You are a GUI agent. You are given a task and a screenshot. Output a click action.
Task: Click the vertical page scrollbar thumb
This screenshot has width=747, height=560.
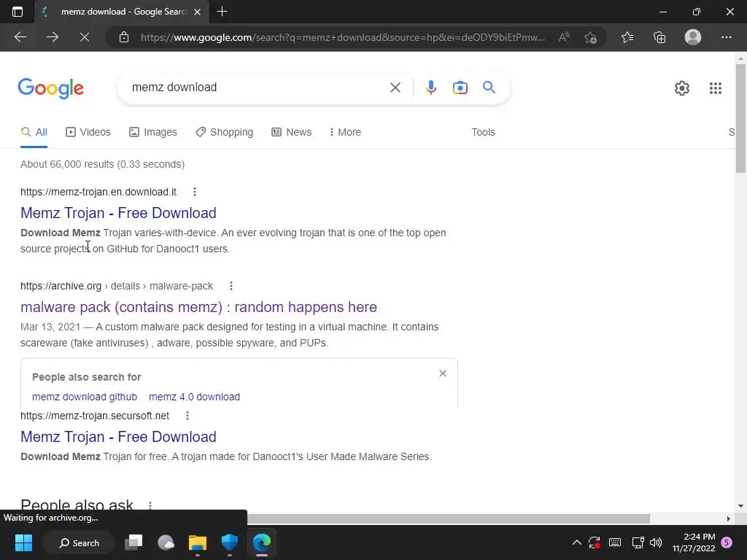point(740,118)
